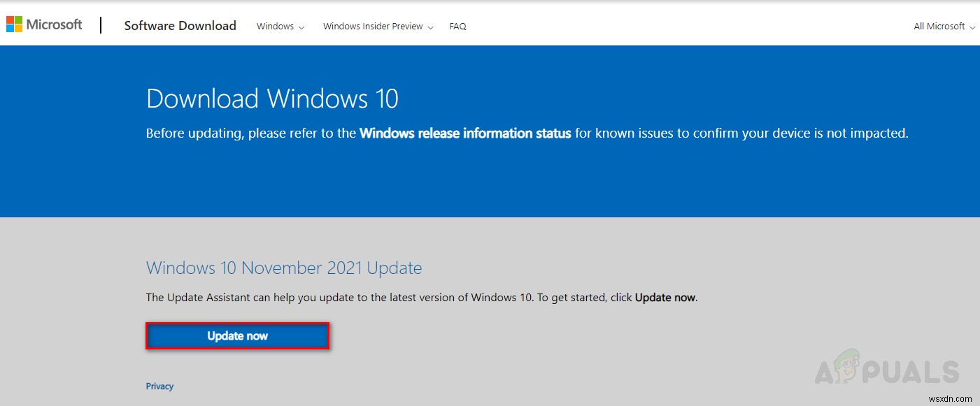Expand the Windows Insider Preview dropdown
Screen dimensions: 980x406
pyautogui.click(x=373, y=26)
